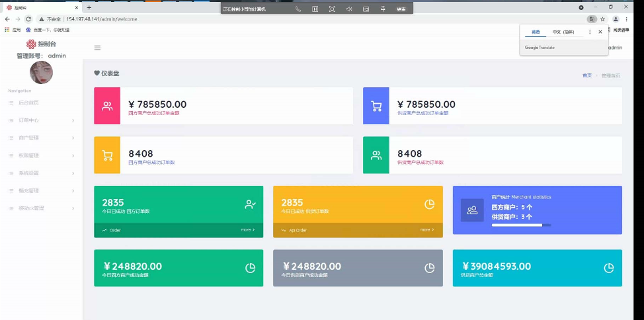Expand the 商户管理 sidebar menu
The image size is (644, 320).
41,138
